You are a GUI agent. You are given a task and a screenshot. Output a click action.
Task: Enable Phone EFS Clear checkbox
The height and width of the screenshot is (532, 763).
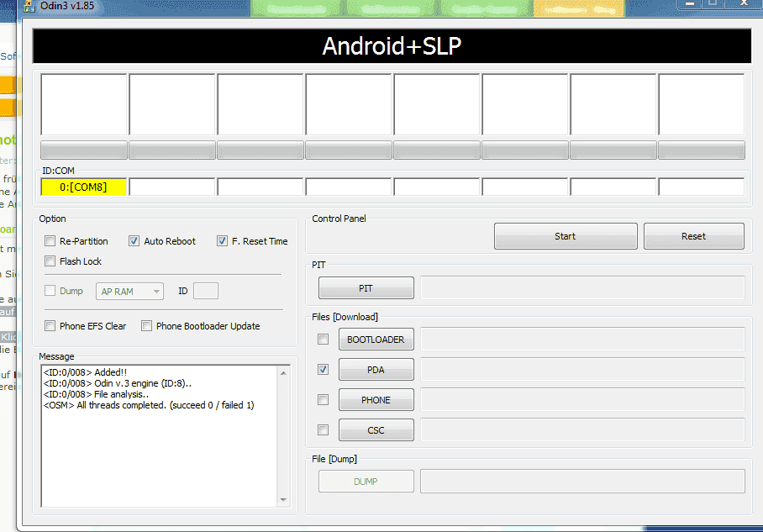(x=50, y=325)
